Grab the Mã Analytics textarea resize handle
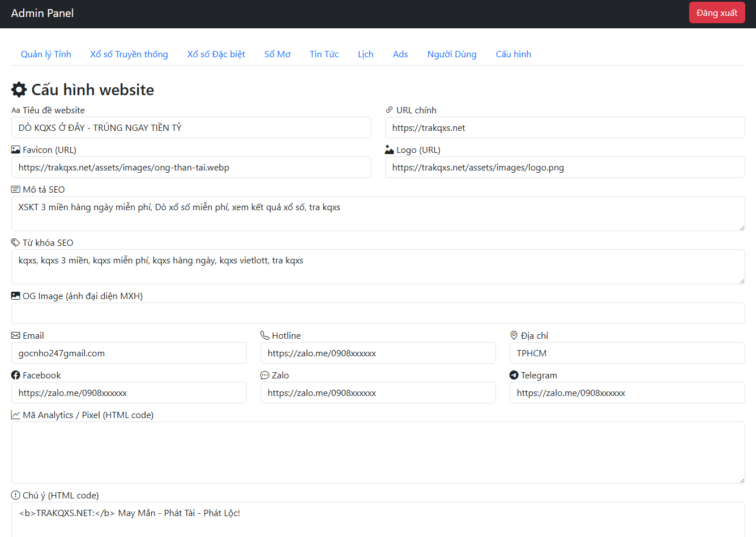Viewport: 756px width, 537px height. click(x=741, y=480)
